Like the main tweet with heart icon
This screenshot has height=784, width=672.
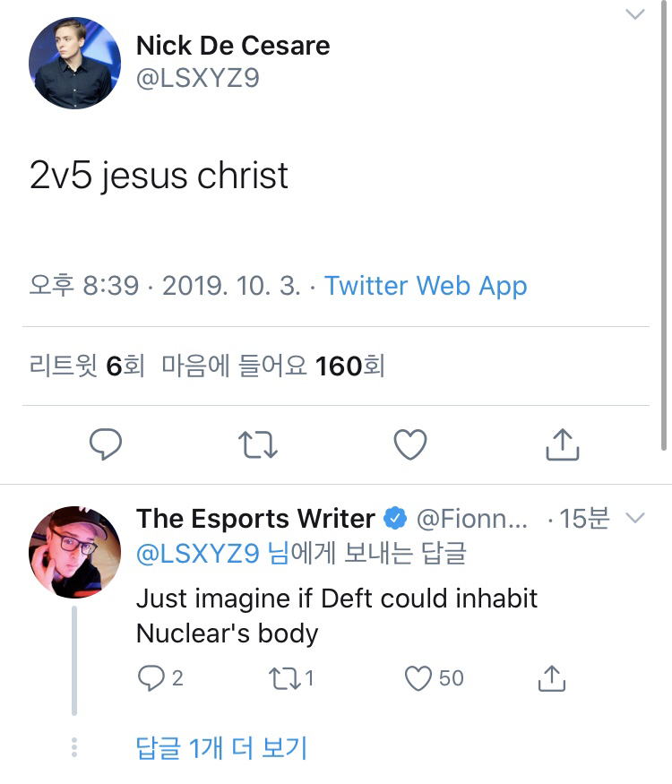(410, 444)
